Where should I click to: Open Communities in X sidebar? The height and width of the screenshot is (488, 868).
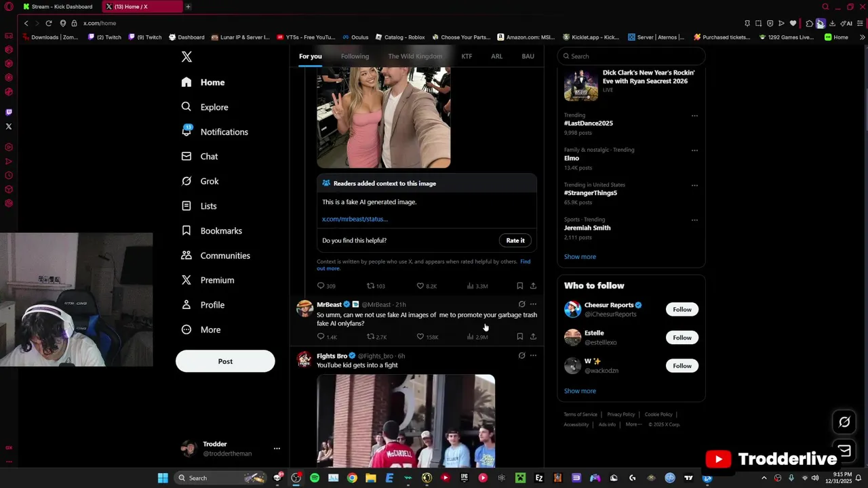216,256
